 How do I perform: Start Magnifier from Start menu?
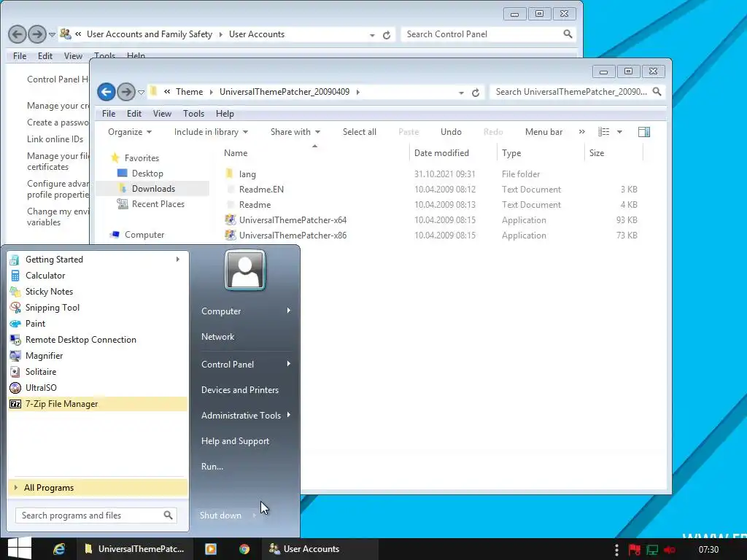44,356
